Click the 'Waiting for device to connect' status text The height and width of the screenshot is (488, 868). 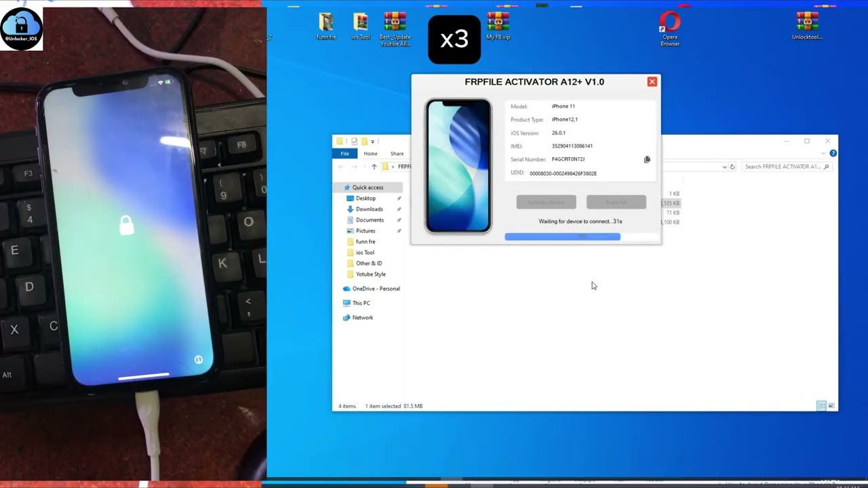click(x=580, y=221)
